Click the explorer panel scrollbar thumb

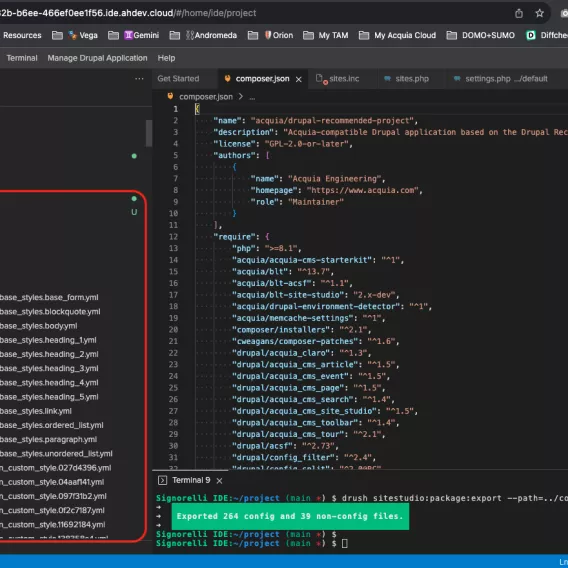149,133
